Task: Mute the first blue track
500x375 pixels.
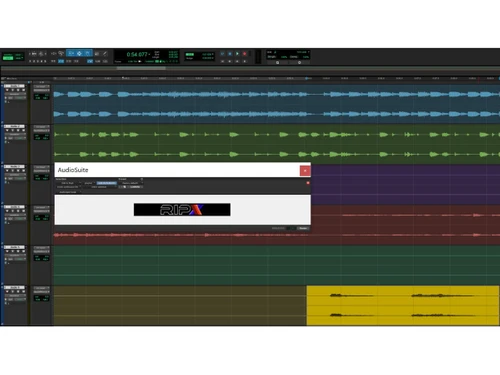Action: (x=23, y=90)
